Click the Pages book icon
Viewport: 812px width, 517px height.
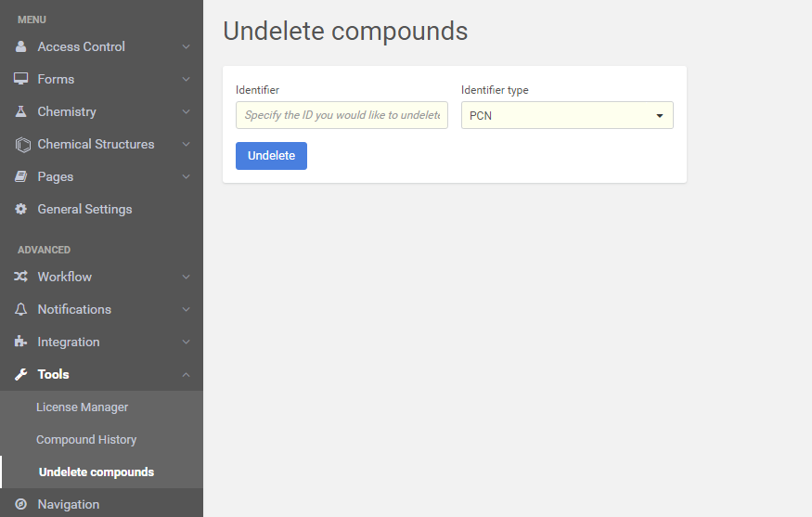pos(21,176)
